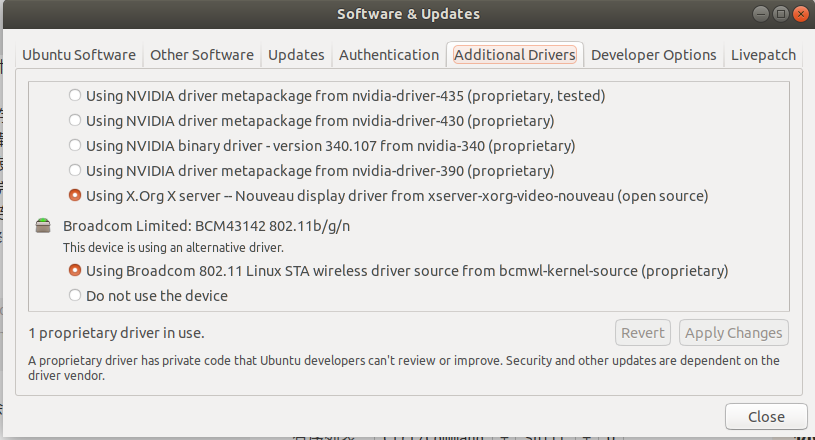
Task: Click the Revert button
Action: (643, 332)
